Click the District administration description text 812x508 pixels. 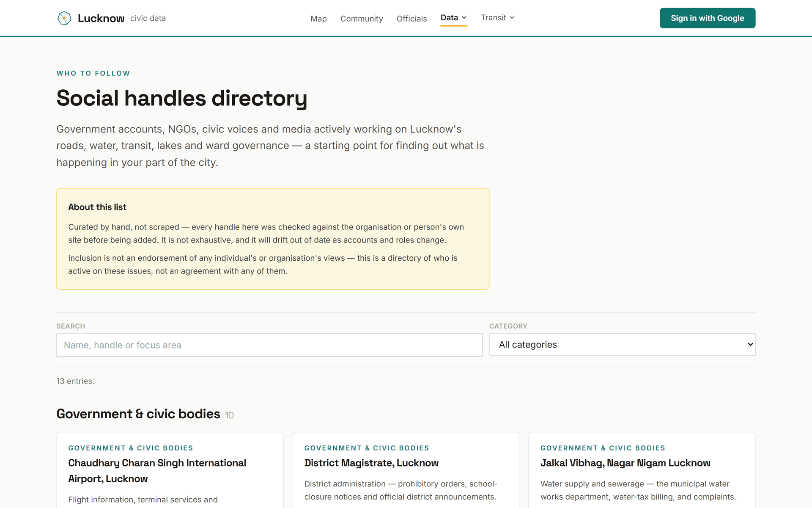[x=401, y=490]
